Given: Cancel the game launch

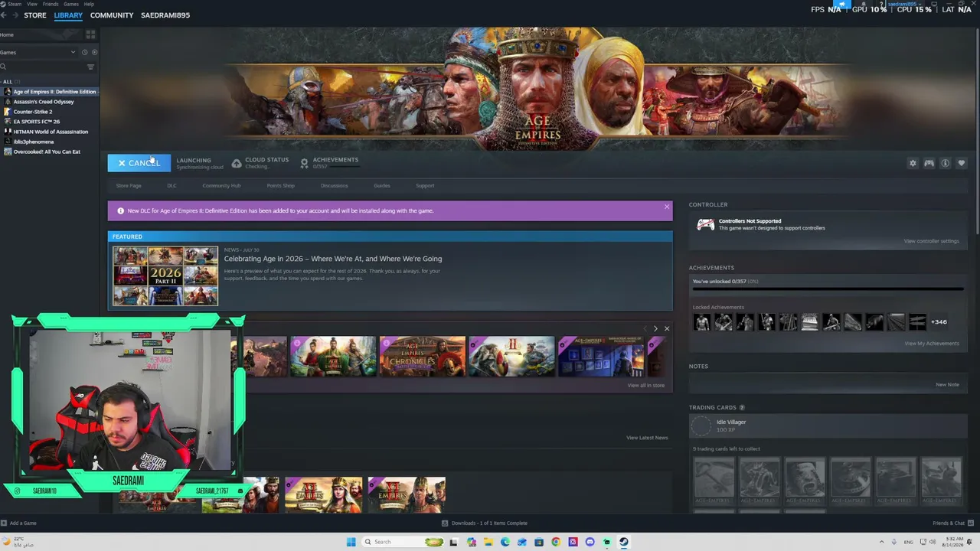Looking at the screenshot, I should 139,163.
